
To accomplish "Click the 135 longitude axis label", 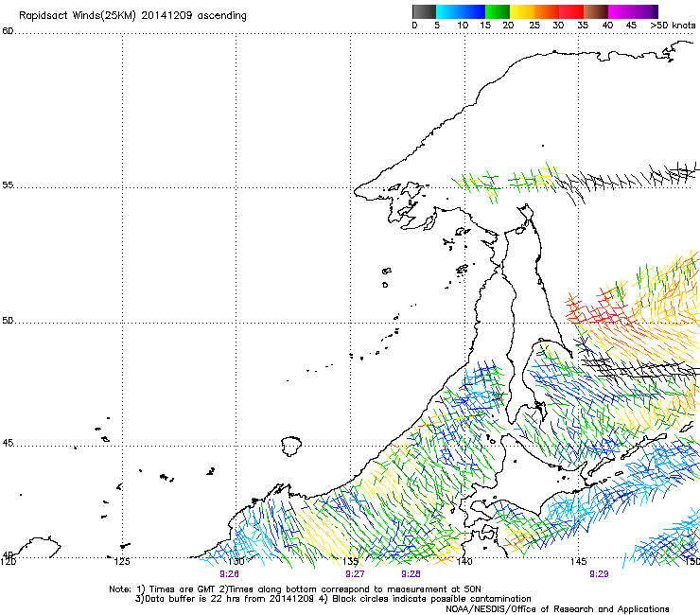I will pyautogui.click(x=350, y=561).
